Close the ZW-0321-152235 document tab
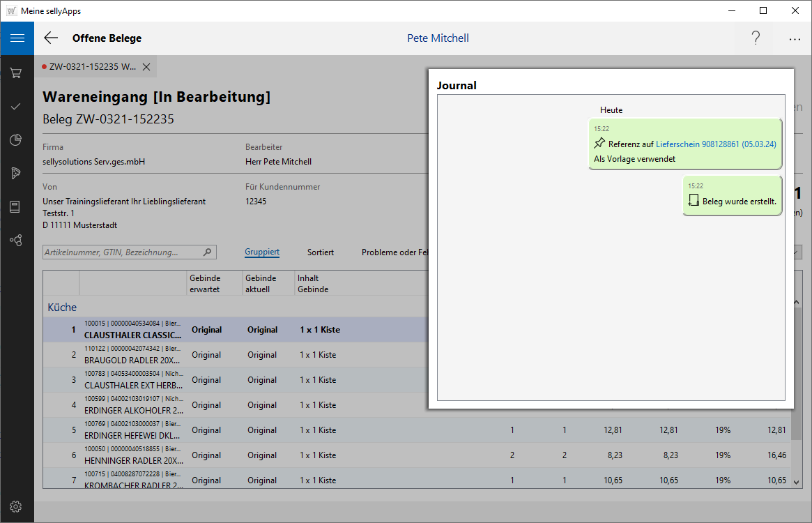The height and width of the screenshot is (523, 812). (146, 67)
